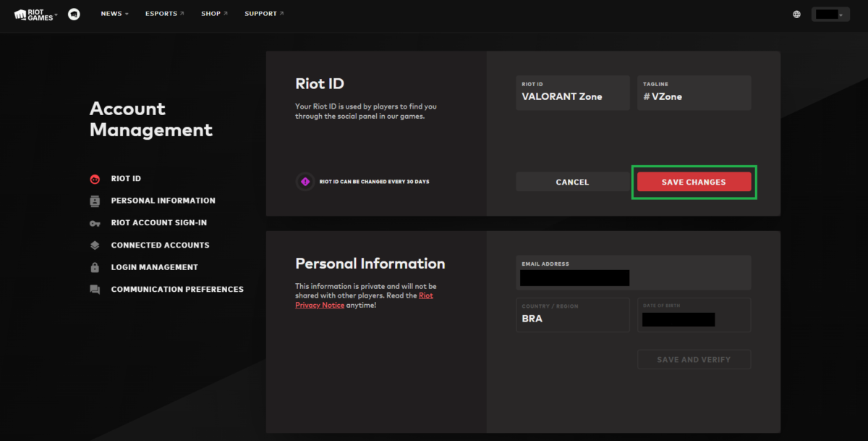
Task: Click the key icon for Riot Account Sign-In
Action: pos(95,223)
